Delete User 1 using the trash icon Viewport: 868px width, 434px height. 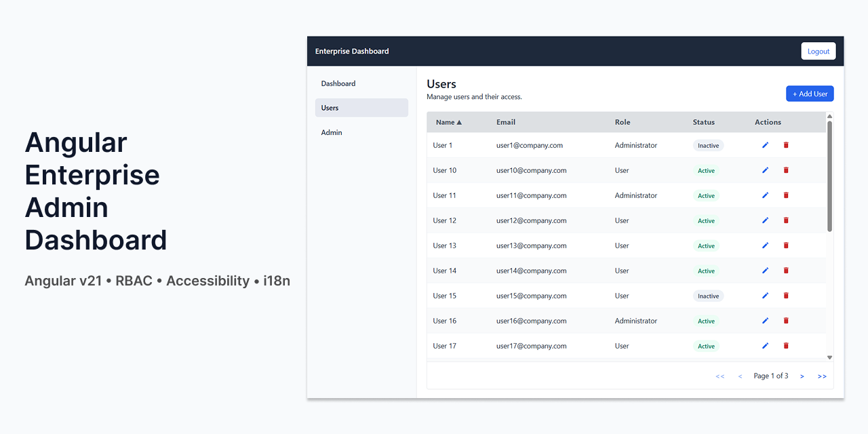click(785, 144)
